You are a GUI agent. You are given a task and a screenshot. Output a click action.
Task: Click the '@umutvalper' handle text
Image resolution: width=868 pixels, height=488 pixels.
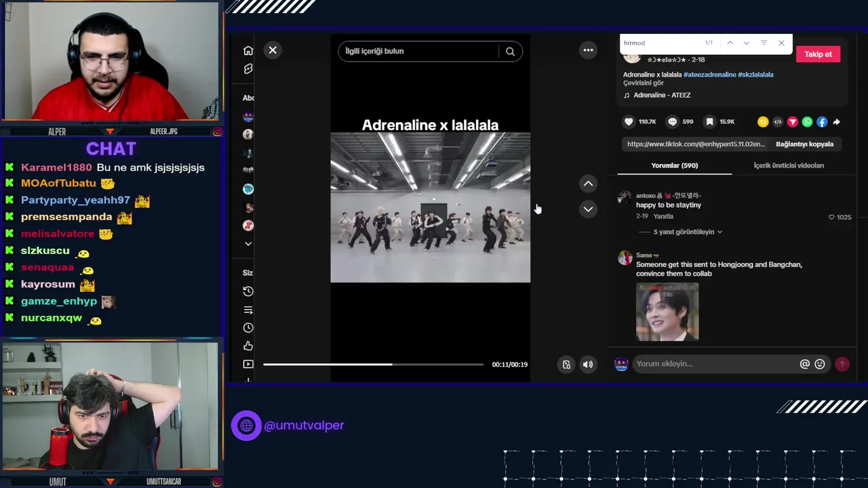[x=304, y=426]
